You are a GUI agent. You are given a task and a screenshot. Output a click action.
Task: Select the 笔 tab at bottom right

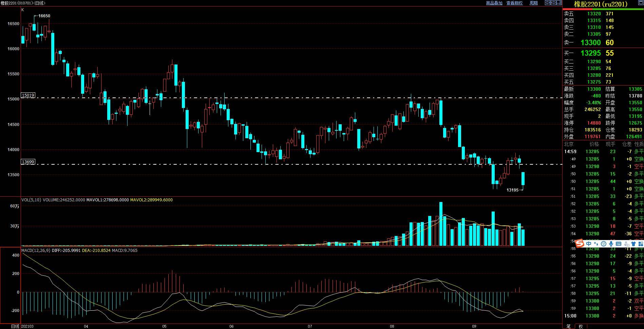(x=568, y=326)
